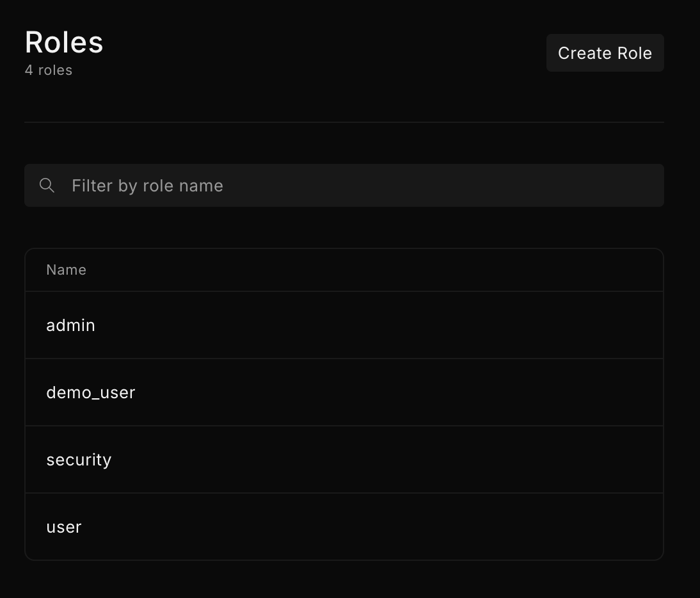The width and height of the screenshot is (700, 598).
Task: Click empty space right of security row
Action: (480, 460)
